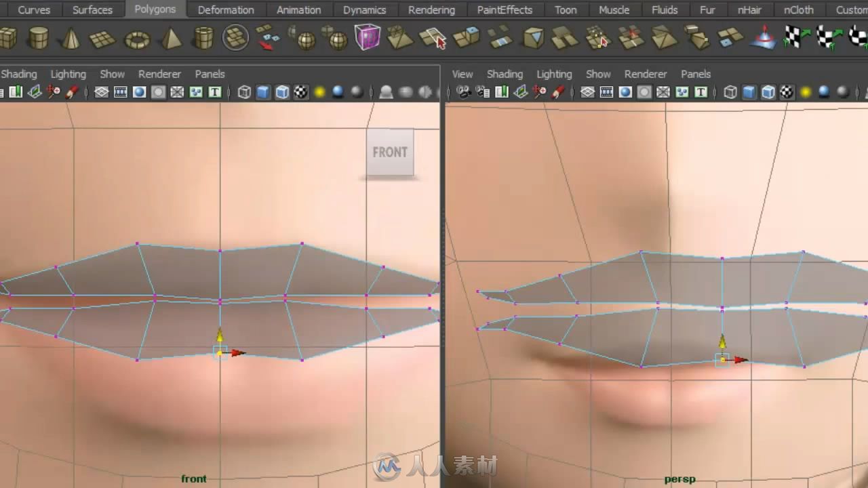Click the first checkered flag mapping icon
868x488 pixels.
click(x=796, y=37)
